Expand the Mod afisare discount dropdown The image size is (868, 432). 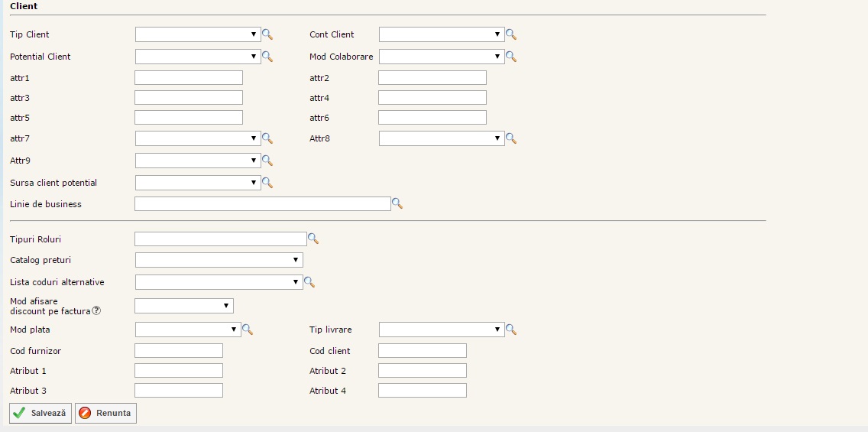pos(183,306)
